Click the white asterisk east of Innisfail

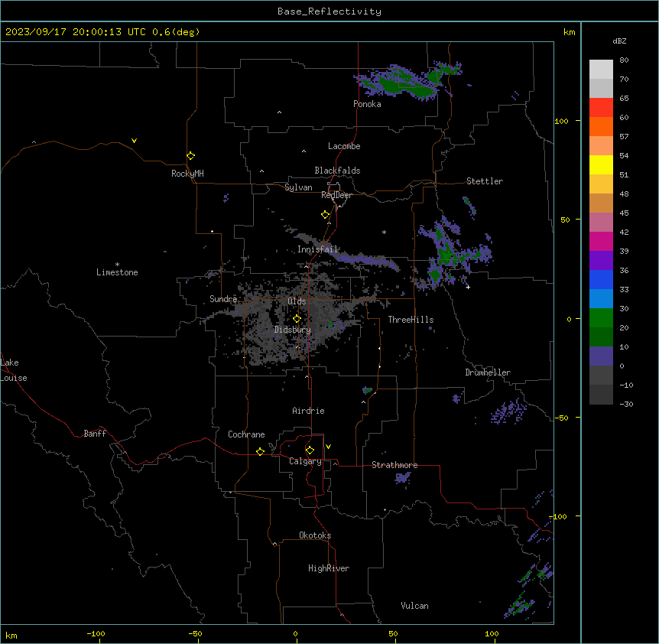pos(384,232)
